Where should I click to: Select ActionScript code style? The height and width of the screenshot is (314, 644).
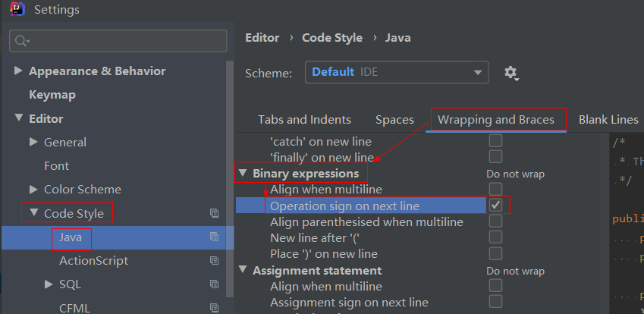point(93,261)
